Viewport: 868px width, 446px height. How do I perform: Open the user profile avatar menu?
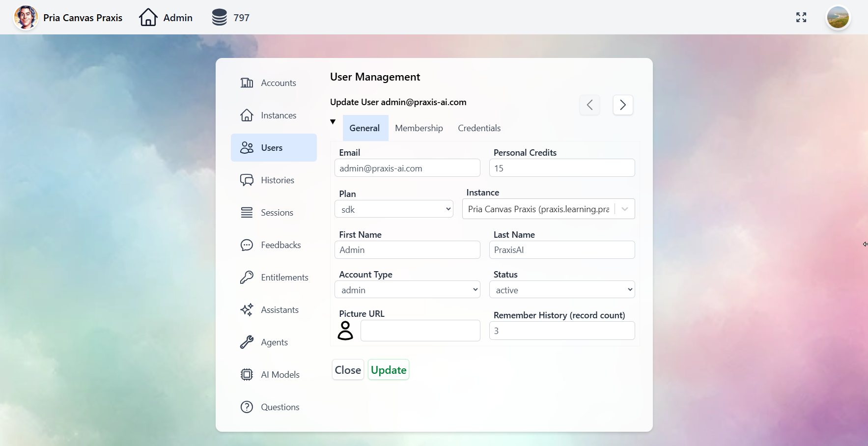(838, 18)
